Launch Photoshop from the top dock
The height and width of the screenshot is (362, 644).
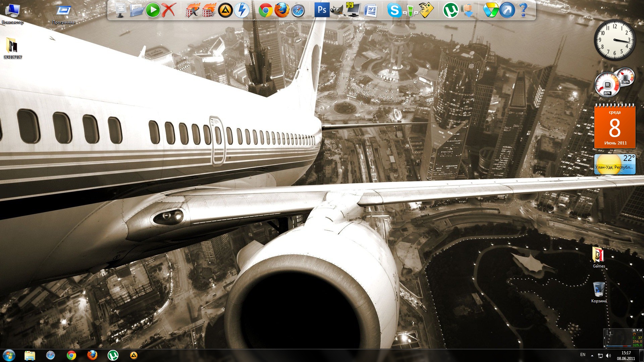click(x=321, y=10)
